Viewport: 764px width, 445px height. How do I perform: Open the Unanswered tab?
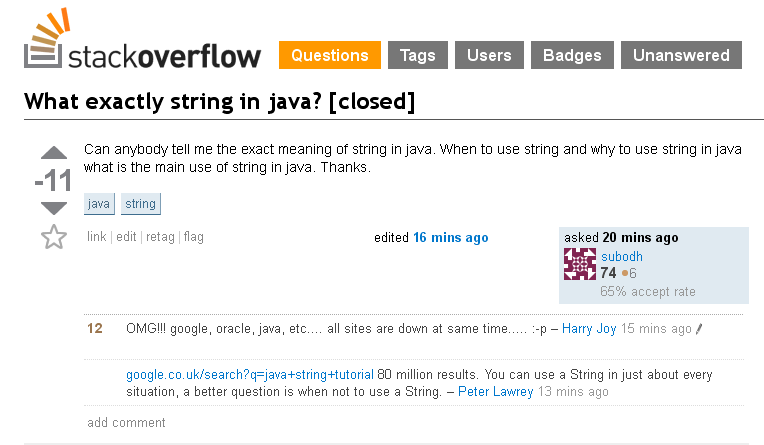point(681,55)
